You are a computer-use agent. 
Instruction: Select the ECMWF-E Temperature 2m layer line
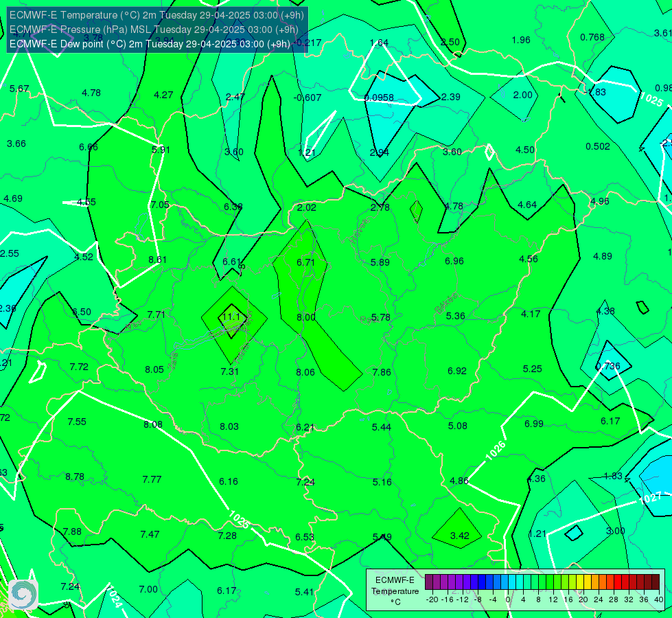pos(157,15)
